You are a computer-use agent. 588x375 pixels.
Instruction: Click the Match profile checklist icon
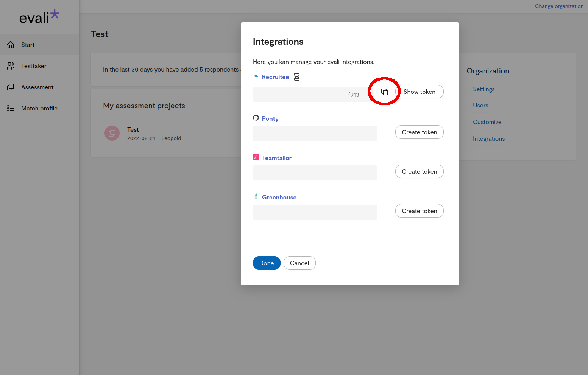[x=11, y=108]
